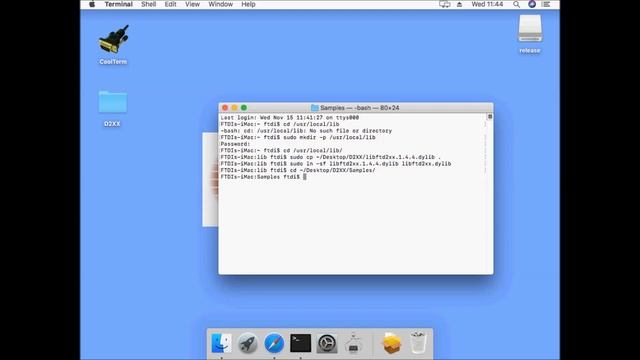Open the Terminal application menu
The image size is (640, 360).
point(118,4)
